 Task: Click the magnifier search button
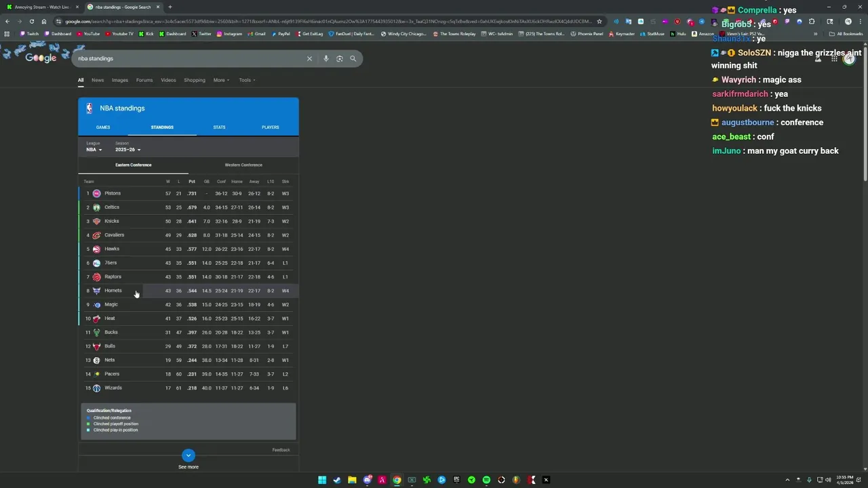click(353, 59)
